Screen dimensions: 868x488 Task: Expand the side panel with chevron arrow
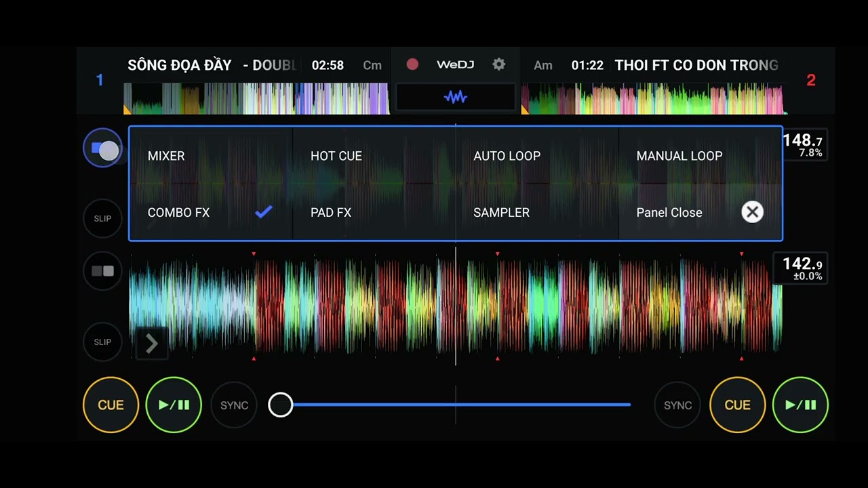151,344
